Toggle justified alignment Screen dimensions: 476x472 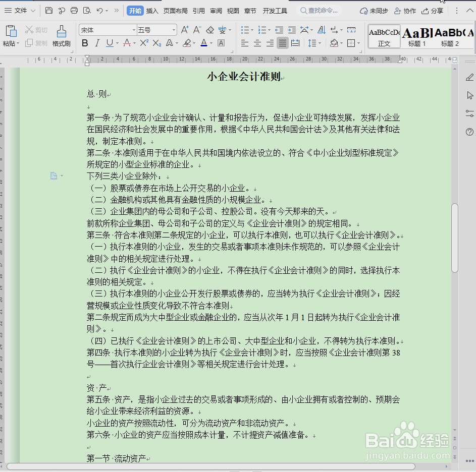coord(282,43)
